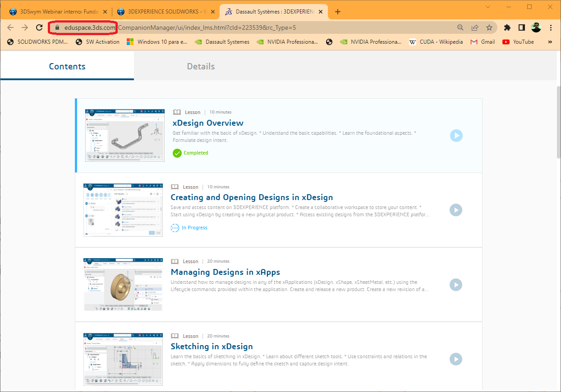Reload the current page
Image resolution: width=561 pixels, height=392 pixels.
click(x=39, y=27)
